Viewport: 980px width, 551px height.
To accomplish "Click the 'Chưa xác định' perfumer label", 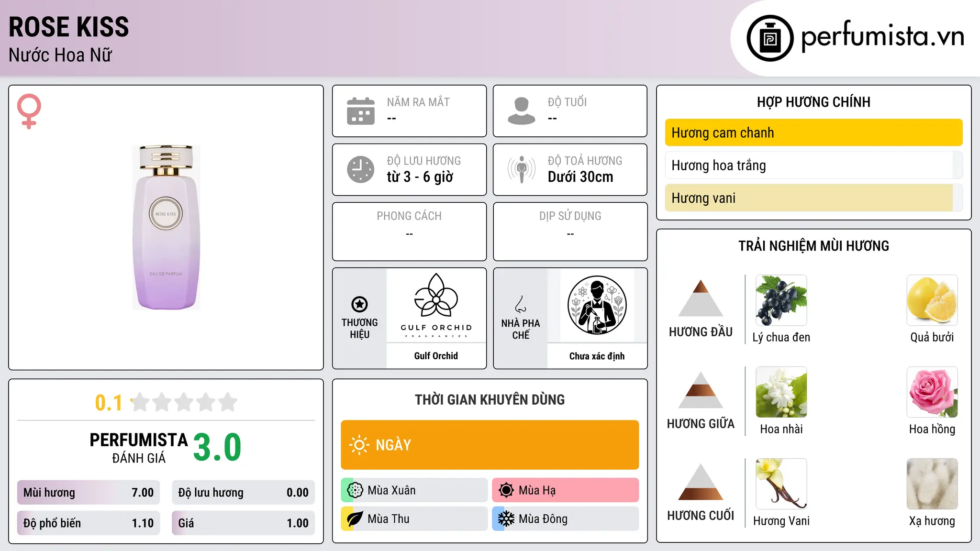I will pos(597,356).
